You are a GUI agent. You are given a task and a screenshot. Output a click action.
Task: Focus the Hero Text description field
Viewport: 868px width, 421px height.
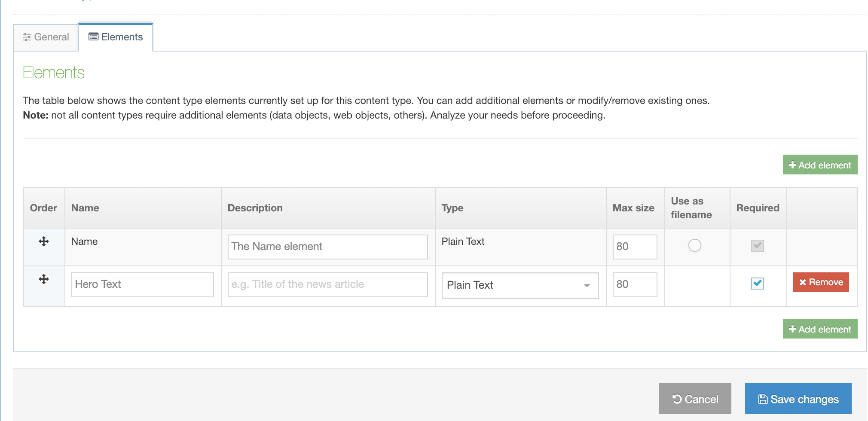tap(327, 284)
